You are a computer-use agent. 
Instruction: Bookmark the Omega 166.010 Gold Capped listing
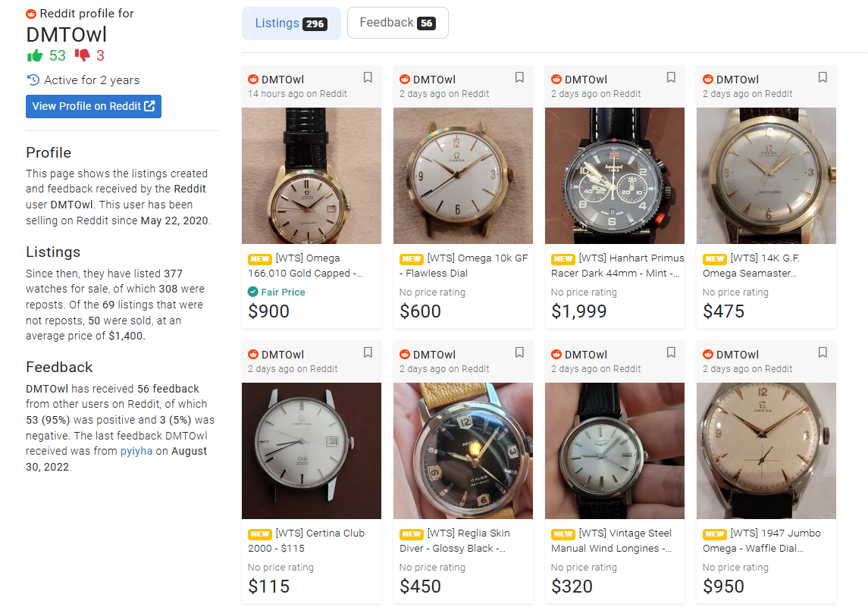coord(368,77)
